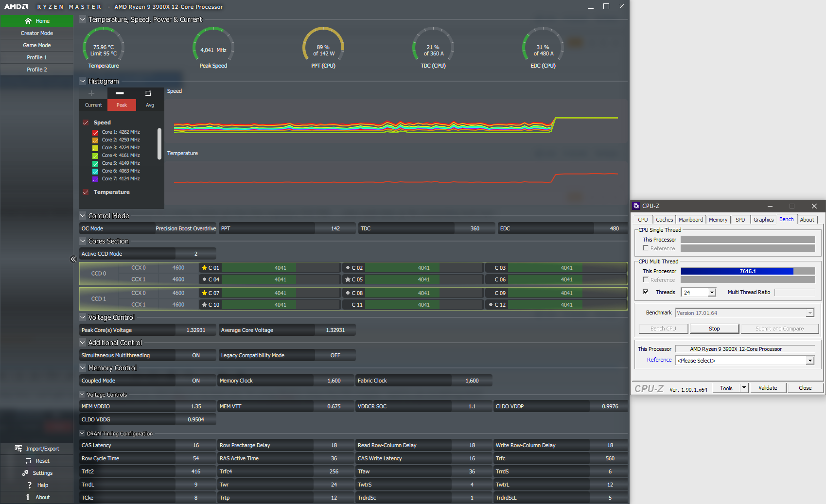Enable Reference checkbox under CPU Single Thread
This screenshot has width=826, height=504.
point(646,248)
